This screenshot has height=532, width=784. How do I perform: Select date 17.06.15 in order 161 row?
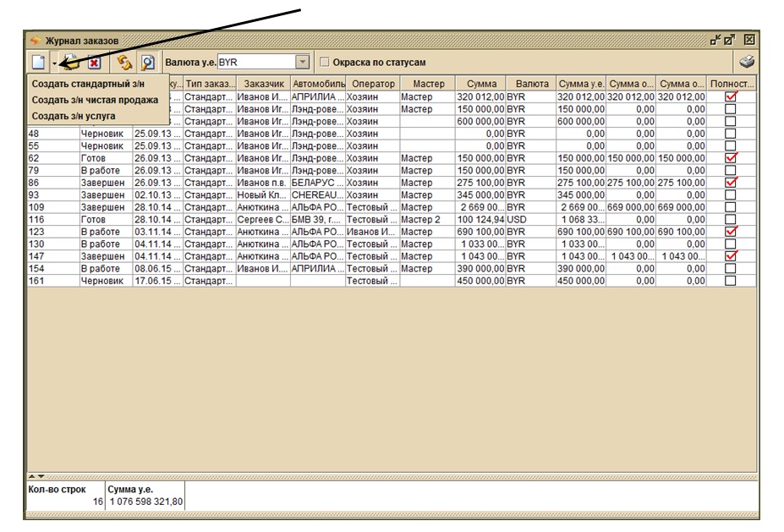point(157,281)
